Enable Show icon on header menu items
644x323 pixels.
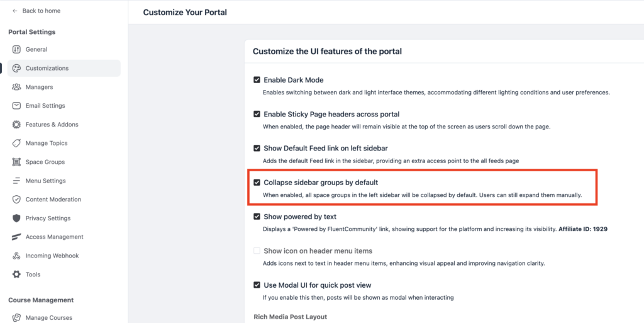point(257,251)
